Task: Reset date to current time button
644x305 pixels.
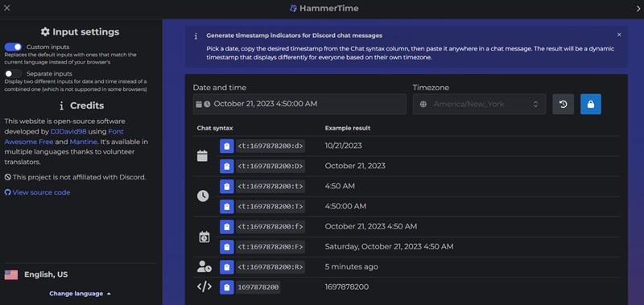Action: [563, 105]
